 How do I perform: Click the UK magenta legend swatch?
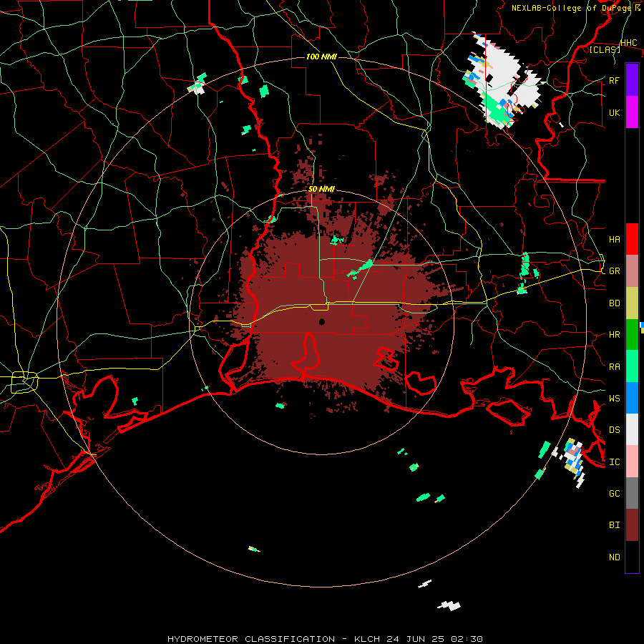[x=632, y=112]
